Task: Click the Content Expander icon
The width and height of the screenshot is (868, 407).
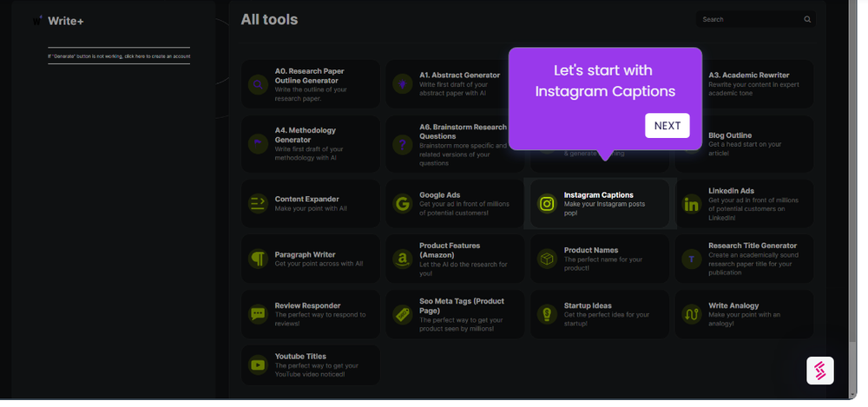Action: pos(258,204)
